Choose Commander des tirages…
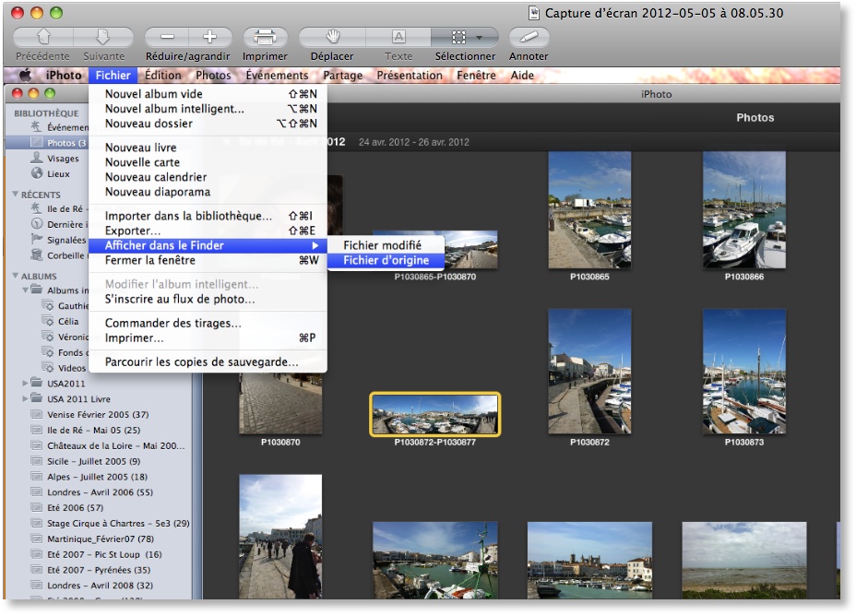The width and height of the screenshot is (856, 616). pyautogui.click(x=208, y=323)
